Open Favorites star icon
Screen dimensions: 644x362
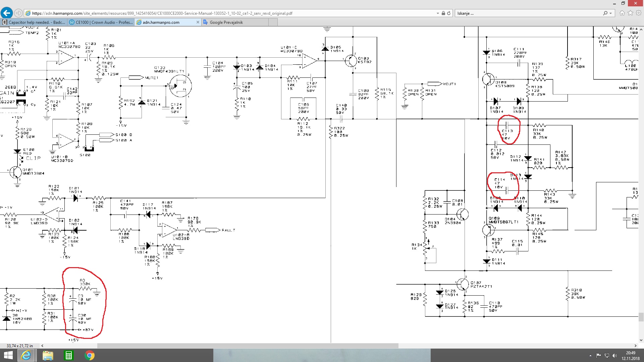[630, 13]
